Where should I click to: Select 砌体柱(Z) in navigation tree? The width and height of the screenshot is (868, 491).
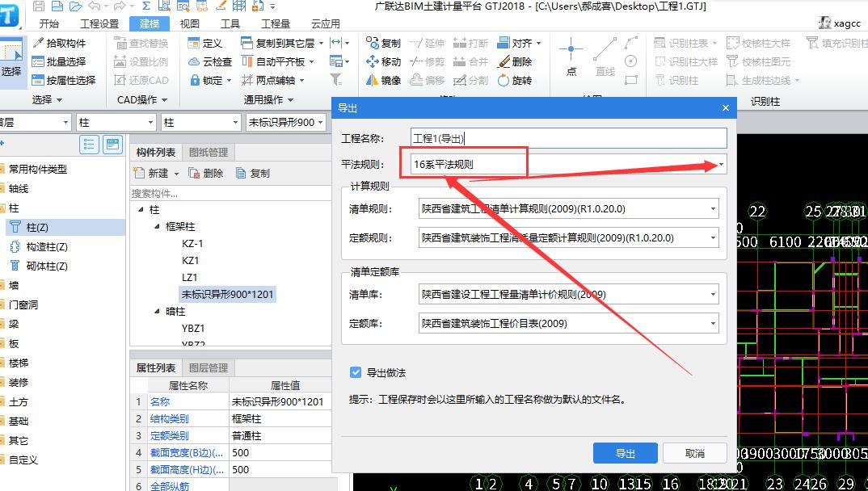[x=47, y=266]
